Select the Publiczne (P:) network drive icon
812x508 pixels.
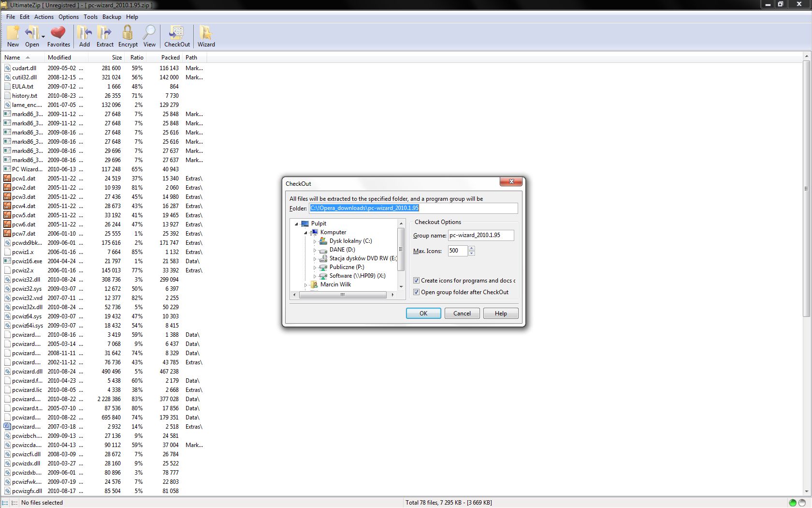point(323,267)
